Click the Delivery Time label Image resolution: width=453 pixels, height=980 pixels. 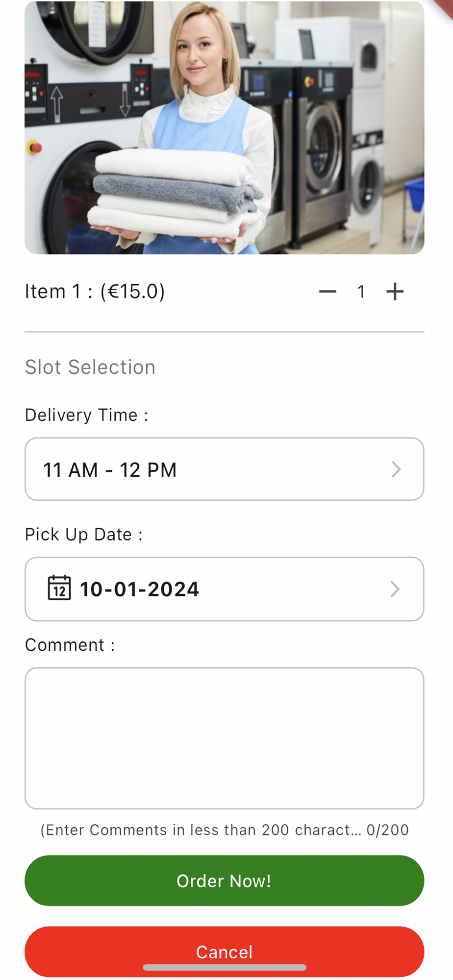(x=87, y=415)
